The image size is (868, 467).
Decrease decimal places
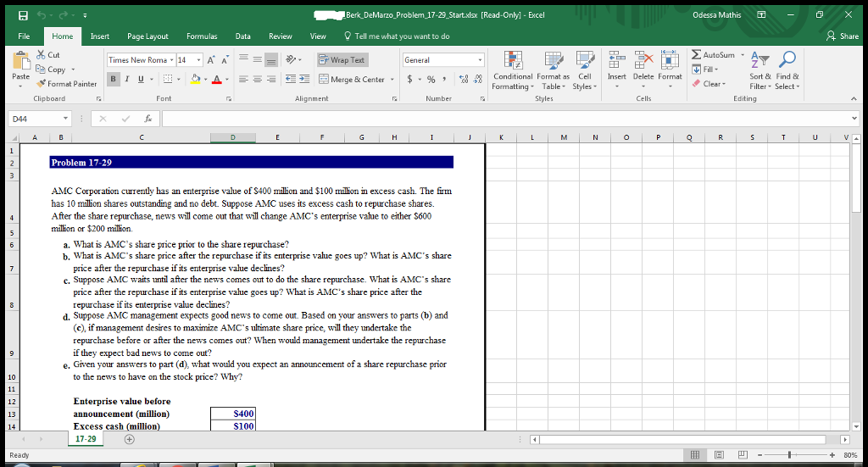[478, 79]
